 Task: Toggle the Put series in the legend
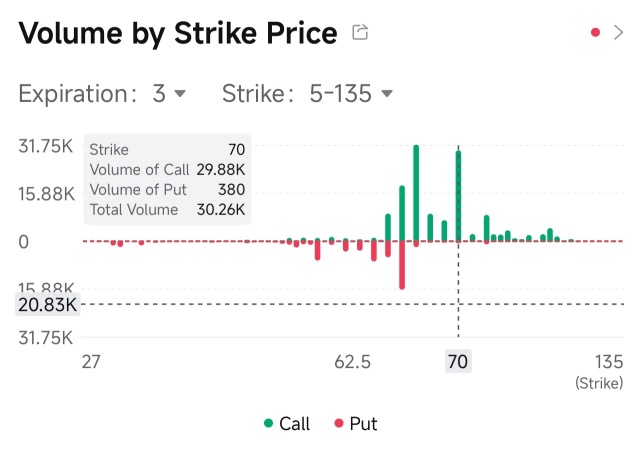point(355,424)
